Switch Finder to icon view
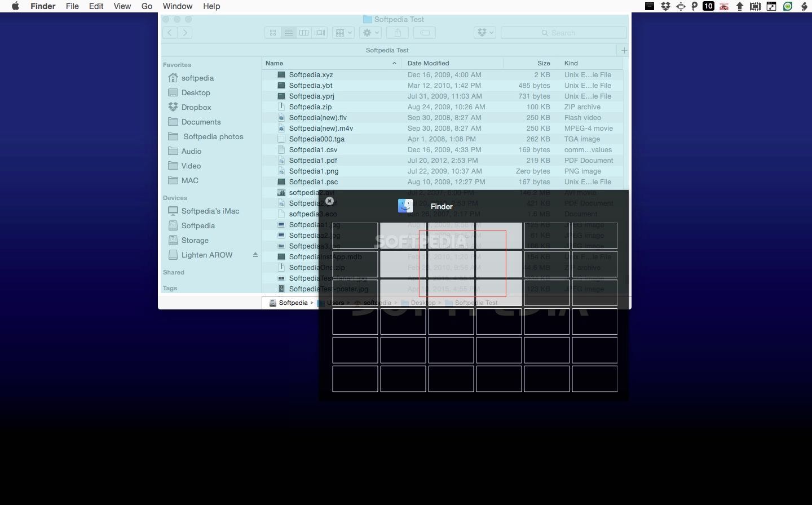The height and width of the screenshot is (505, 812). point(273,33)
